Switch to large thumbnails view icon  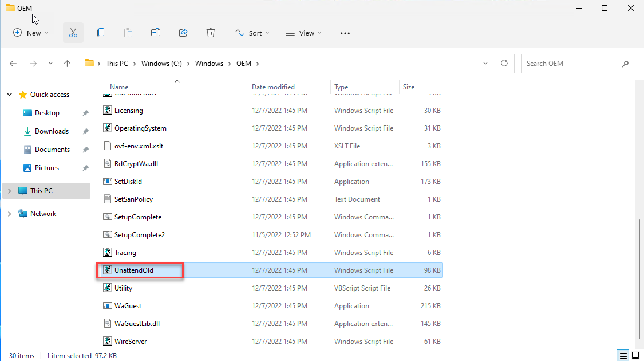pos(634,355)
